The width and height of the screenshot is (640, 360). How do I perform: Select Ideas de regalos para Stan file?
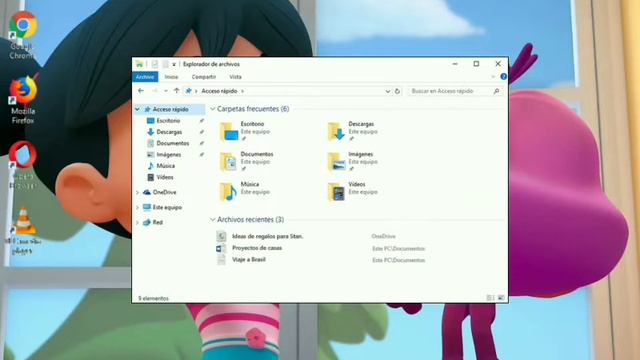[x=267, y=236]
